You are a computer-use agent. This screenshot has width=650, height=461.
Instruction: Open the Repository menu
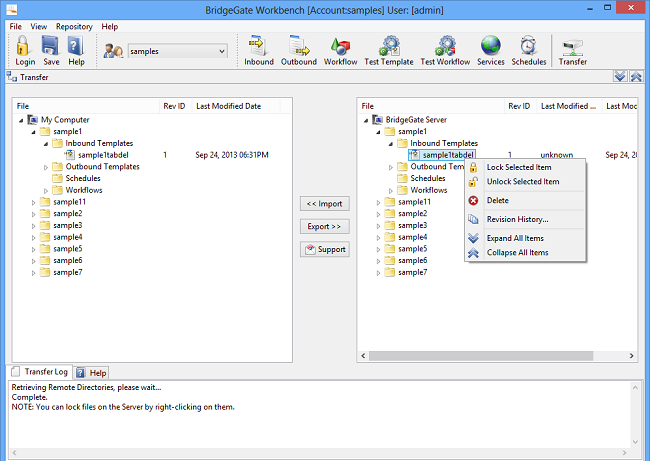(74, 27)
